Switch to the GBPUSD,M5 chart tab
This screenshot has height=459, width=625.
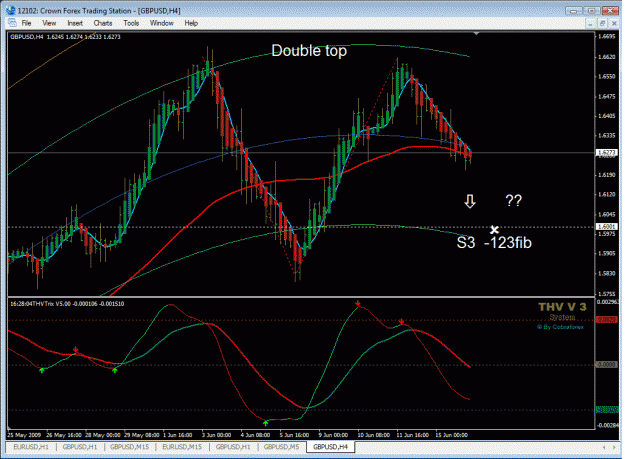pyautogui.click(x=281, y=447)
